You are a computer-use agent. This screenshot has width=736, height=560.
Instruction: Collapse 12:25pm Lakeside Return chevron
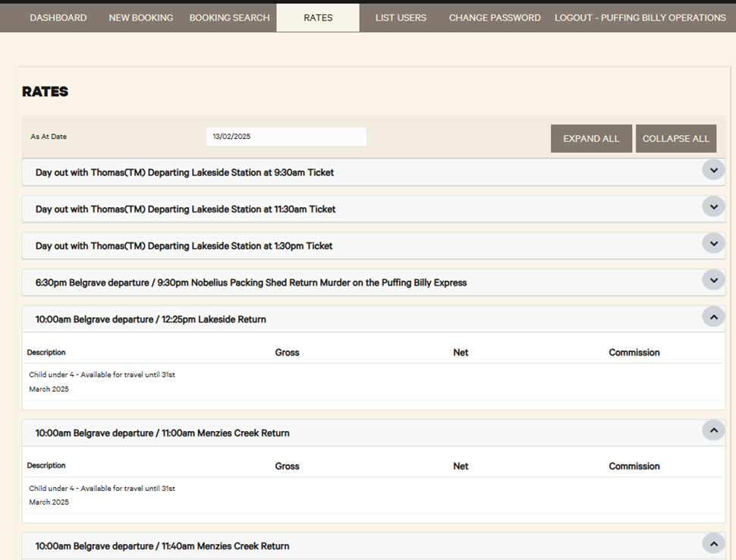(x=713, y=317)
